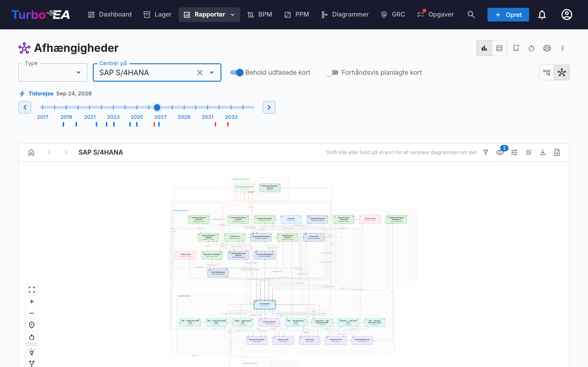Image resolution: width=588 pixels, height=367 pixels.
Task: Save report with the bookmark icon
Action: pos(516,48)
